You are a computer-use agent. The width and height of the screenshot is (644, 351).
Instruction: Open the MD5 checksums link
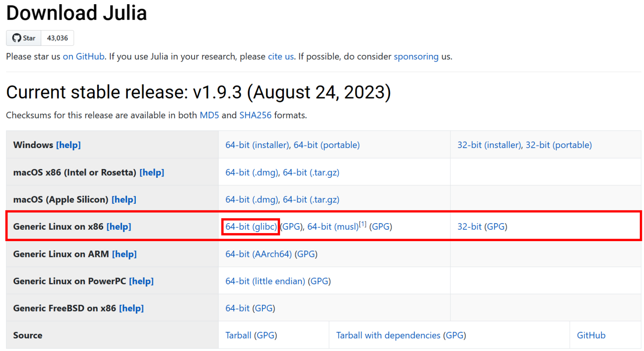pos(209,115)
